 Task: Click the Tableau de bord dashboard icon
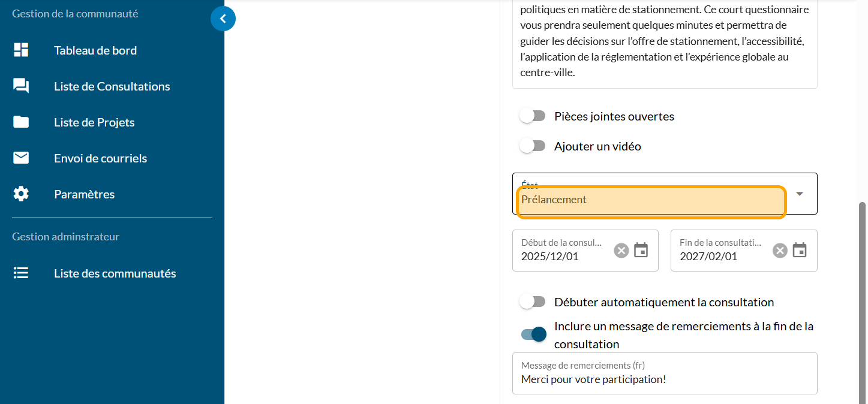tap(21, 50)
